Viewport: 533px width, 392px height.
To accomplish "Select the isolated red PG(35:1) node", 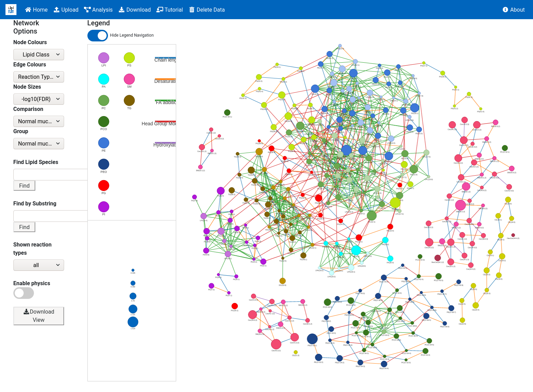I will pos(235,306).
